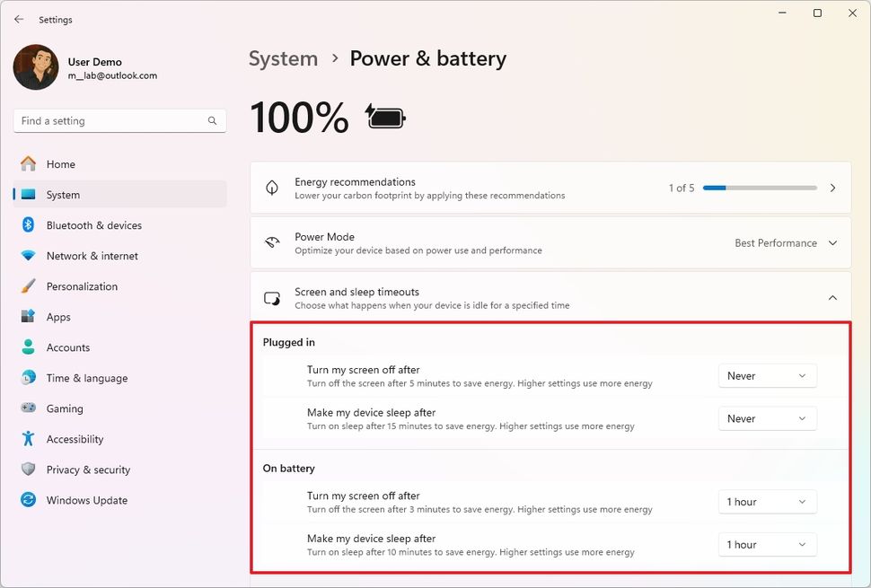Go to the Gaming section
Image resolution: width=871 pixels, height=588 pixels.
65,408
